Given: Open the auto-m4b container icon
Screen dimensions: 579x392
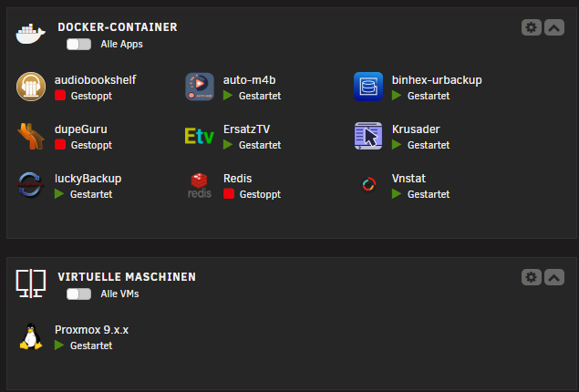Looking at the screenshot, I should tap(200, 87).
